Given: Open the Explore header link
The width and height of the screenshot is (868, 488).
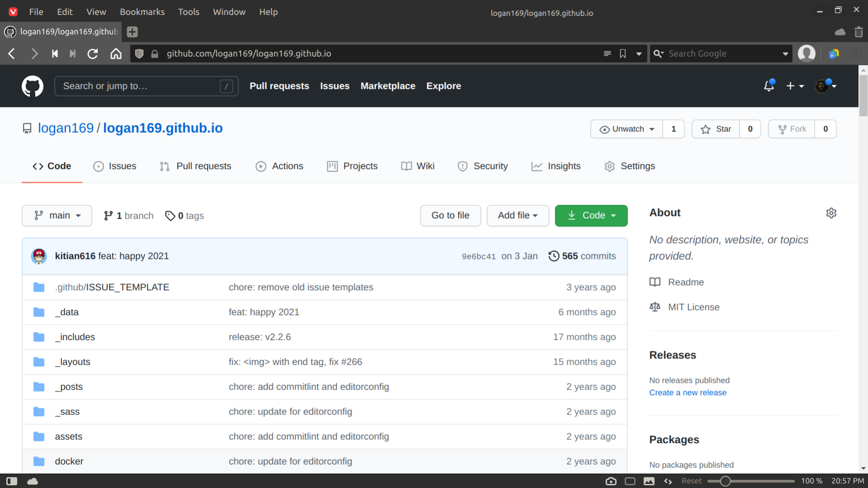Looking at the screenshot, I should (x=444, y=86).
